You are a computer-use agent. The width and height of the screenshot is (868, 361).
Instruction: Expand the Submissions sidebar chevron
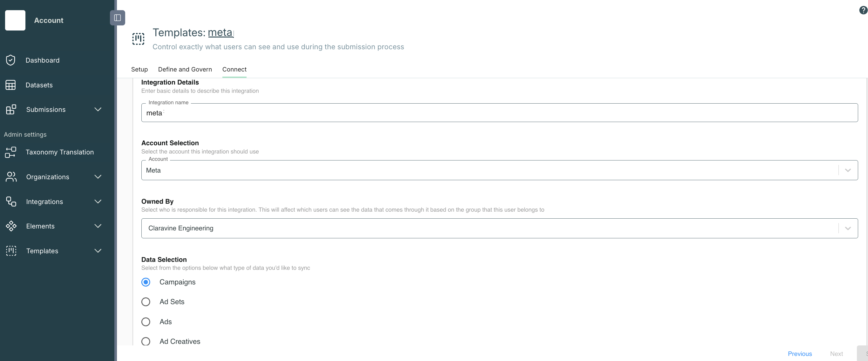98,110
